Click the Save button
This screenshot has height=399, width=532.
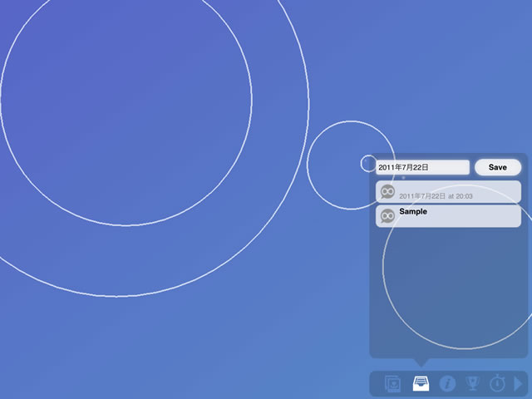[x=498, y=167]
